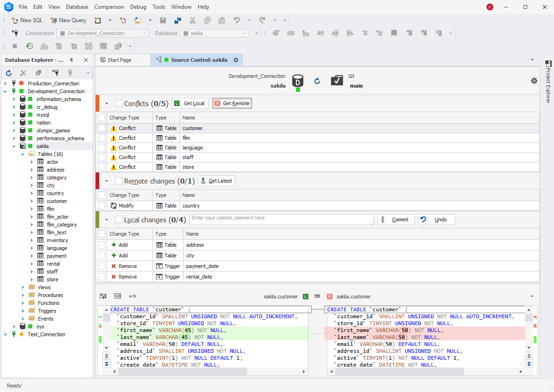Image resolution: width=554 pixels, height=392 pixels.
Task: Click the New SQL toolbar button
Action: tap(27, 20)
